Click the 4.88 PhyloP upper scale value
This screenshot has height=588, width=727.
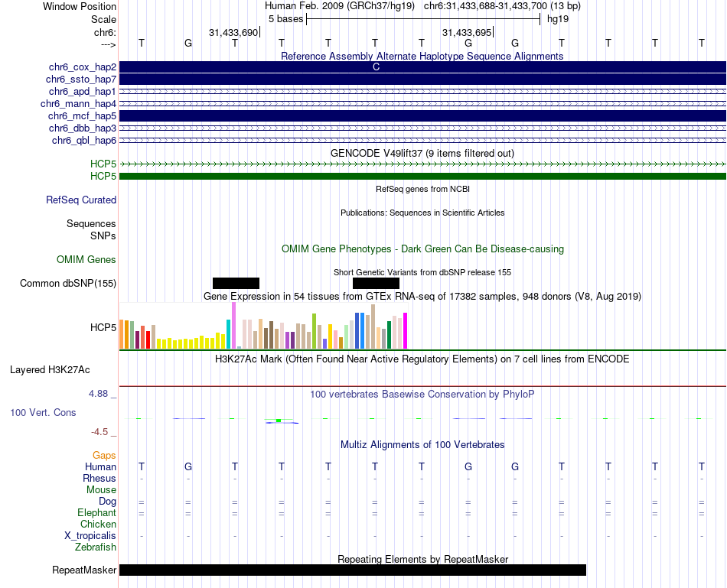pos(98,393)
